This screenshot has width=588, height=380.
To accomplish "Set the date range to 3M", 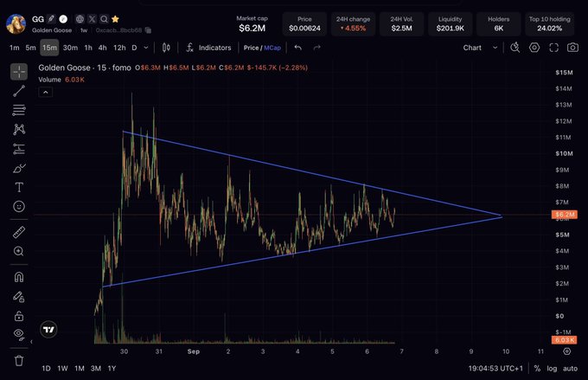I will click(96, 369).
